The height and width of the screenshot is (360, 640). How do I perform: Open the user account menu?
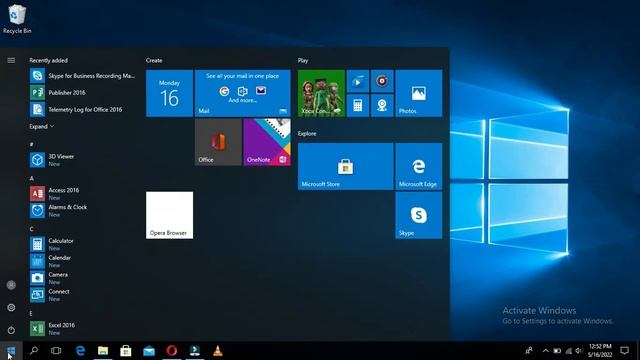(x=11, y=285)
